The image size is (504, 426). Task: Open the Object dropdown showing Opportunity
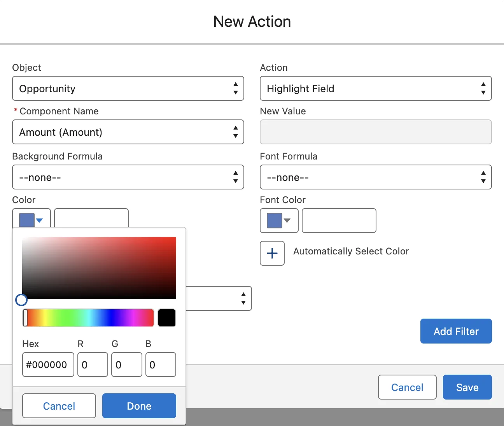pos(128,88)
